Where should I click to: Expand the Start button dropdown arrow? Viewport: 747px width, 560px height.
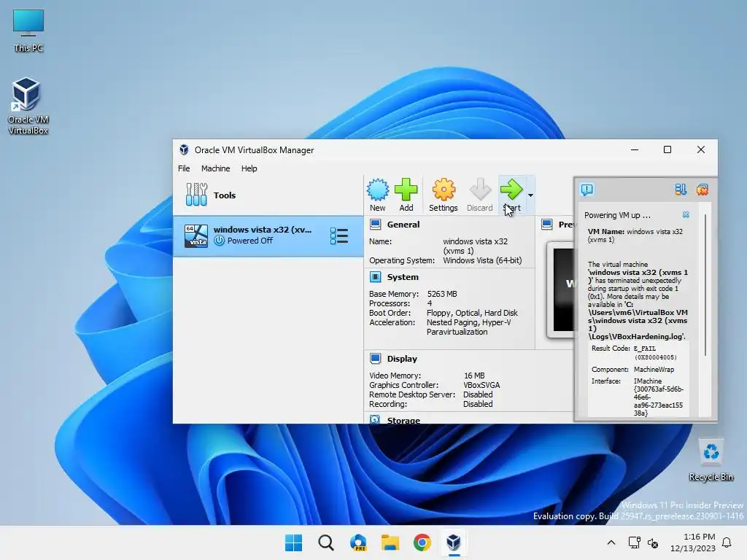pos(530,195)
